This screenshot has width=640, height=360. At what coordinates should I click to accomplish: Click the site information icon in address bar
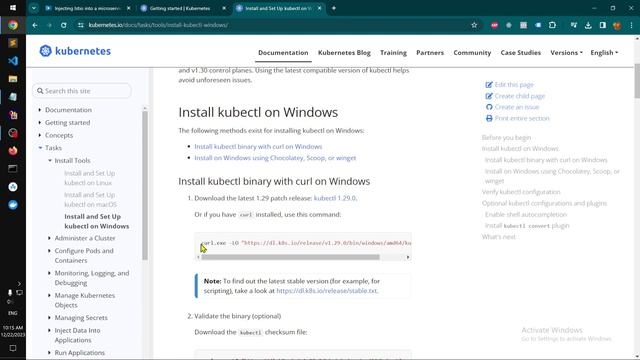tap(80, 25)
